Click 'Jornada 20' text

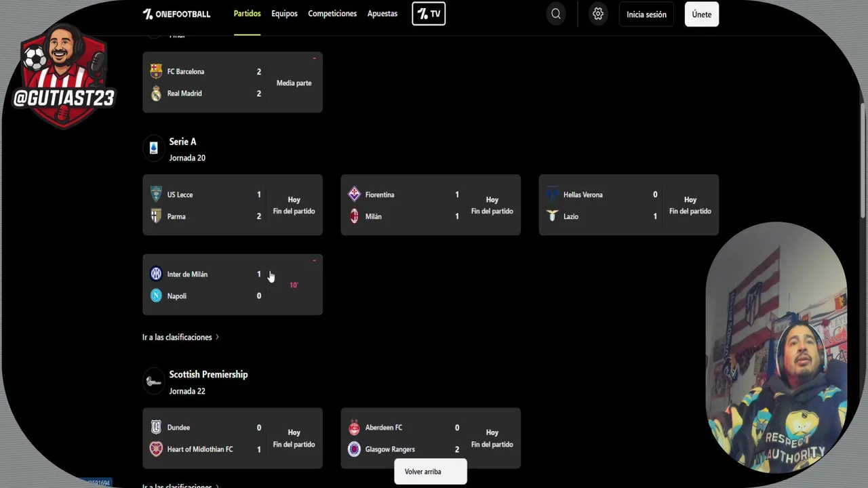(187, 158)
